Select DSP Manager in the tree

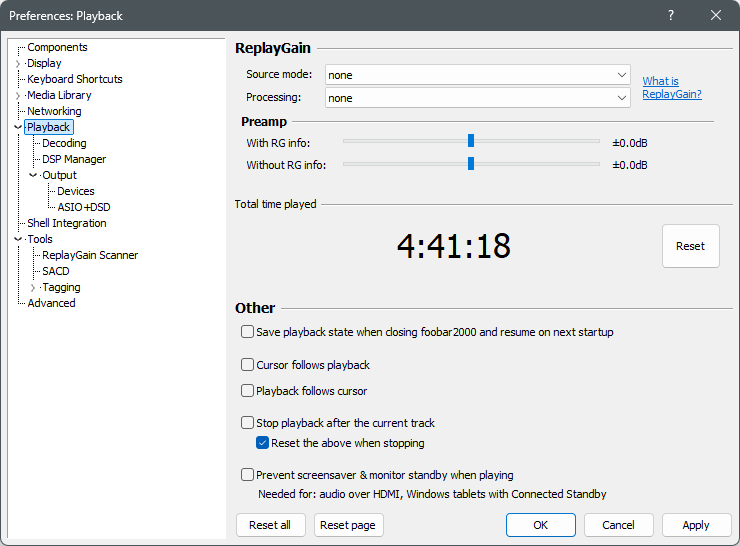tap(74, 160)
